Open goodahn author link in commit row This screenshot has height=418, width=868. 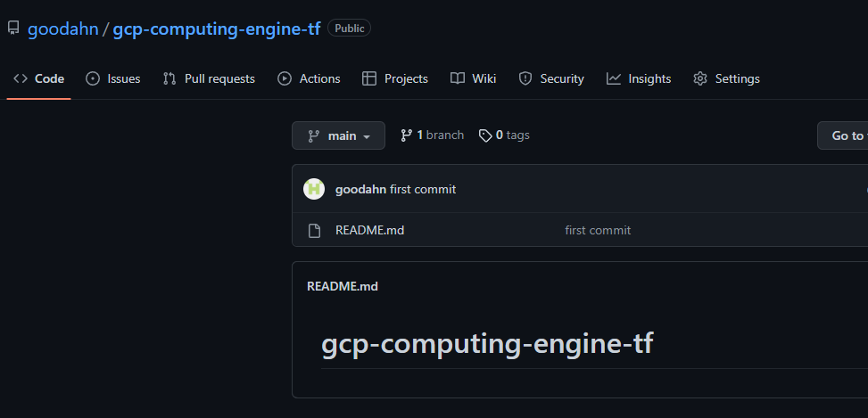pyautogui.click(x=361, y=190)
